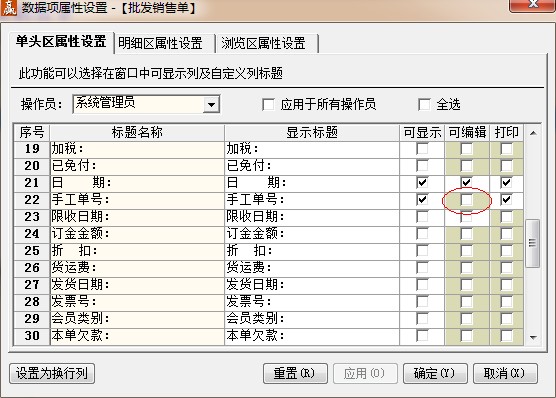This screenshot has width=556, height=398.
Task: Click the 可显示 column header
Action: click(422, 133)
